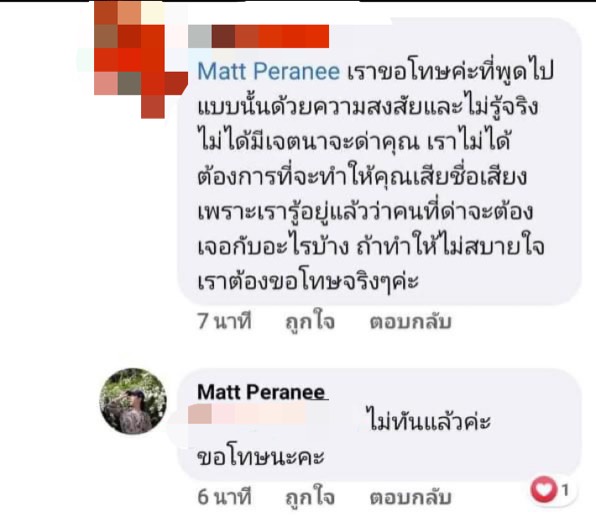Click ตอบกลับ under the 7 นาที comment
The height and width of the screenshot is (523, 596).
410,322
